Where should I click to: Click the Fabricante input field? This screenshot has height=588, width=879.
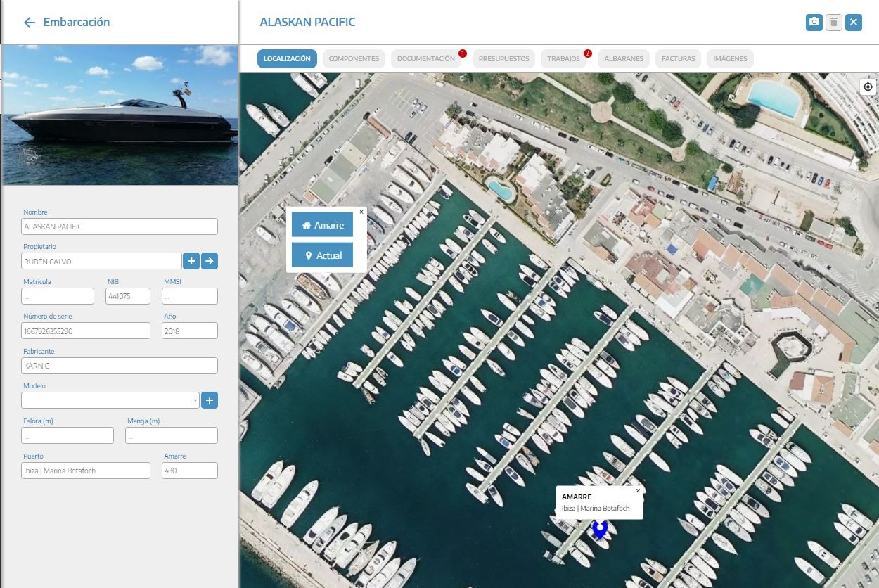120,366
